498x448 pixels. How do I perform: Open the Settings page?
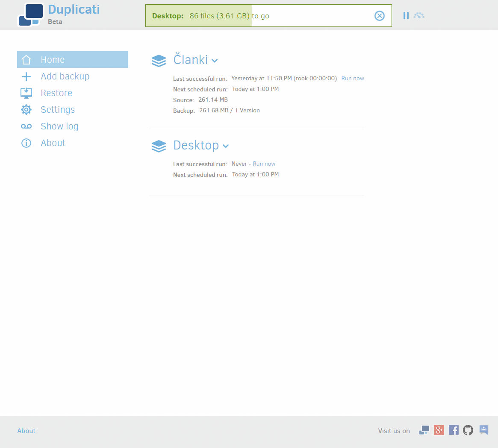click(x=58, y=110)
